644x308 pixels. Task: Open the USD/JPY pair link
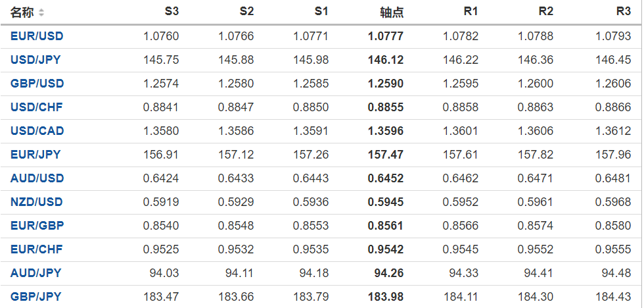tap(35, 60)
